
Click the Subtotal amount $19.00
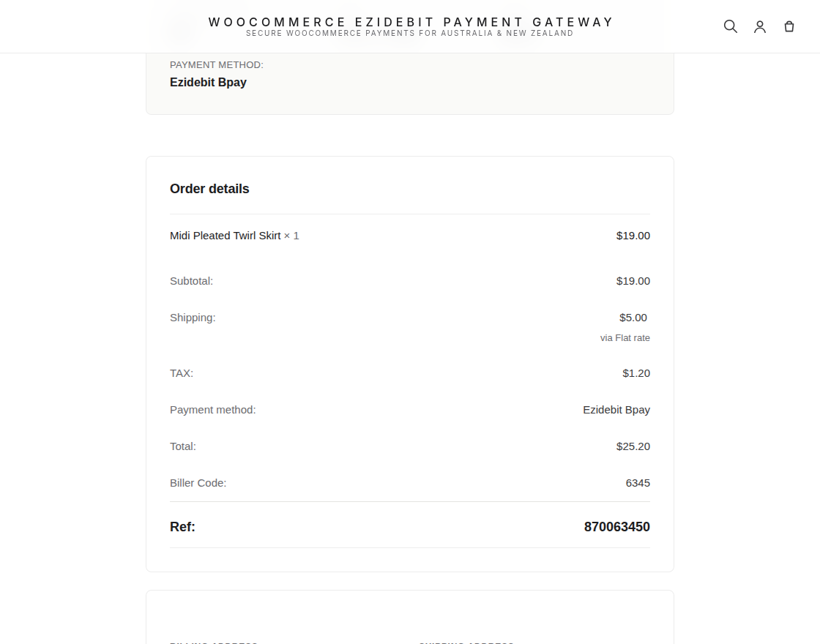tap(633, 281)
